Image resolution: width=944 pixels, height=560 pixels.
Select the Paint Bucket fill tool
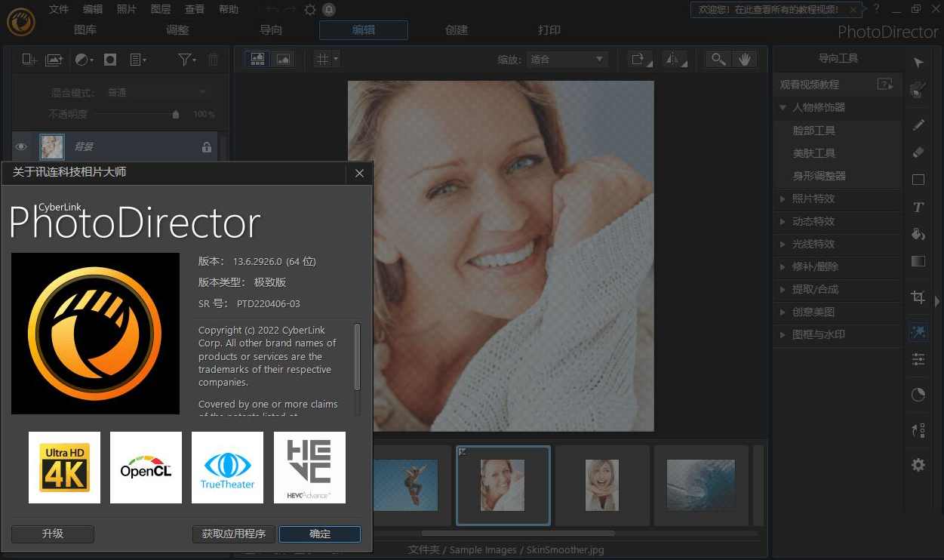coord(918,234)
